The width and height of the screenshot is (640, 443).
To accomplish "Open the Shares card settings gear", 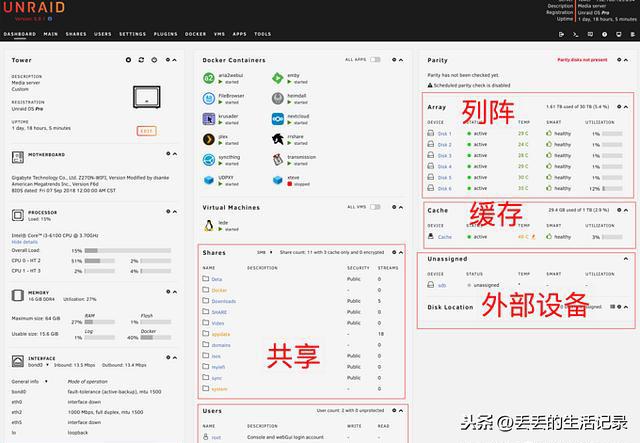I will 394,252.
